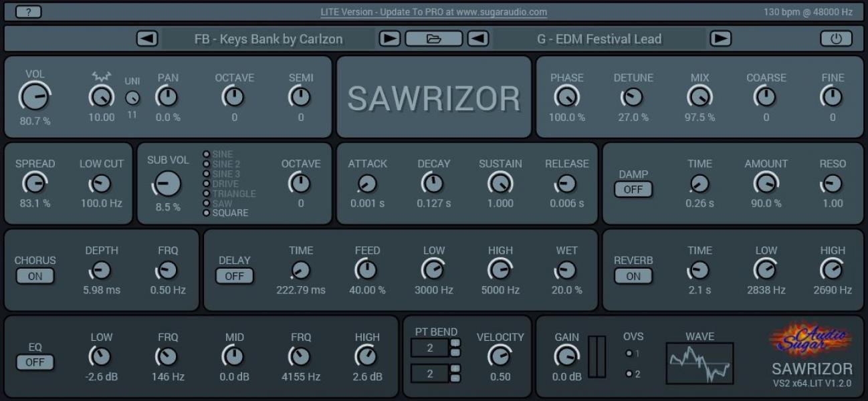
Task: Select previous preset arrow before EDM Festival Lead
Action: [477, 39]
